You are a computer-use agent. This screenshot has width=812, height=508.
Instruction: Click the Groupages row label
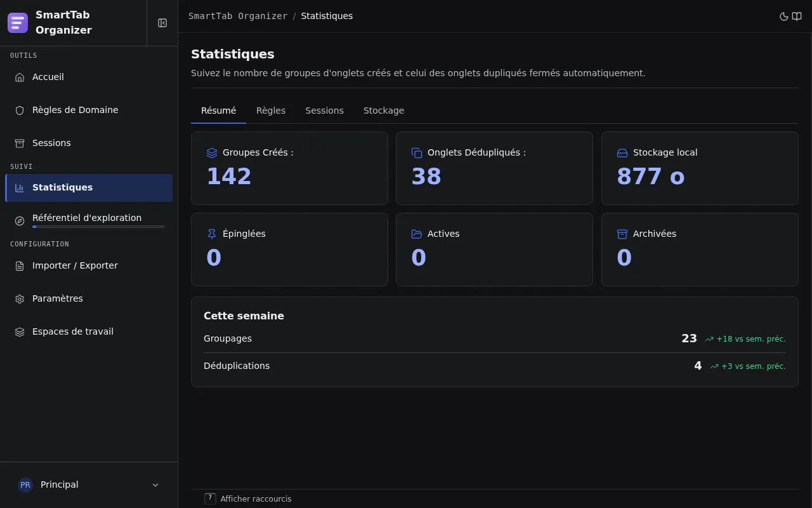point(228,339)
